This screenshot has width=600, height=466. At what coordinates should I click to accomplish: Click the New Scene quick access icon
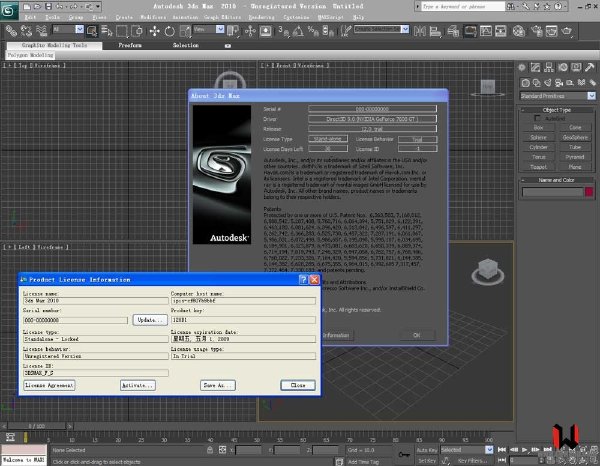coord(27,7)
